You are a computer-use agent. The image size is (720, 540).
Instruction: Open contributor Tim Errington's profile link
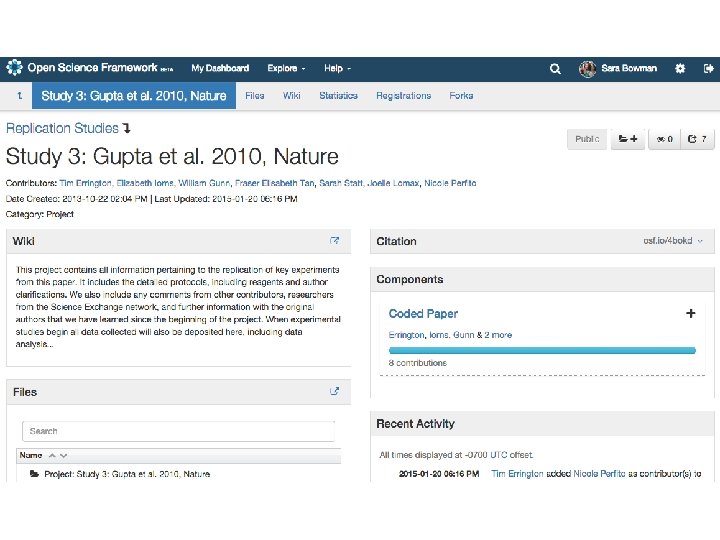click(x=80, y=184)
